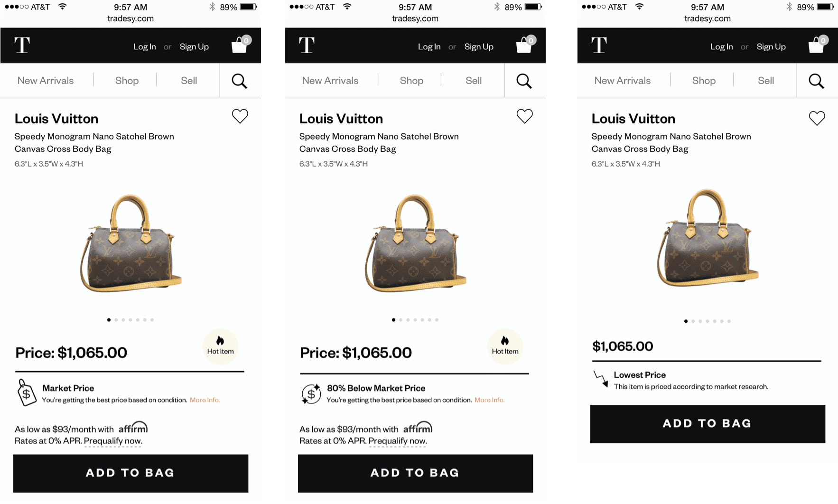Select the second image carousel dot in the left screen

[116, 320]
